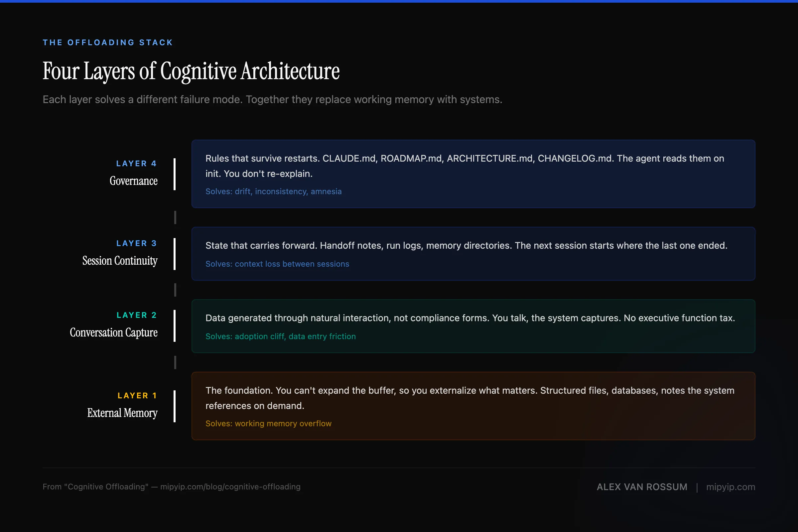
Task: Click 'Solves: working memory overflow' text
Action: pos(268,423)
